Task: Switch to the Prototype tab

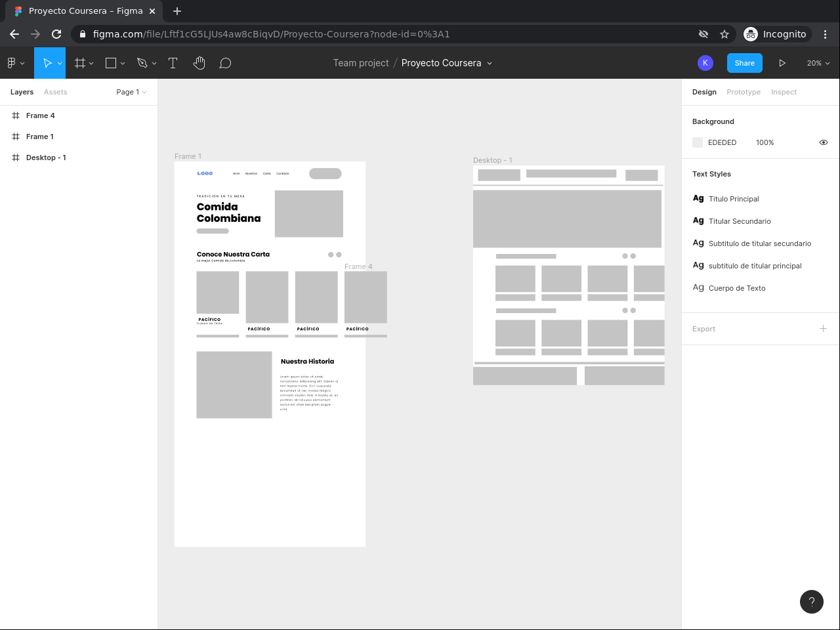Action: 743,92
